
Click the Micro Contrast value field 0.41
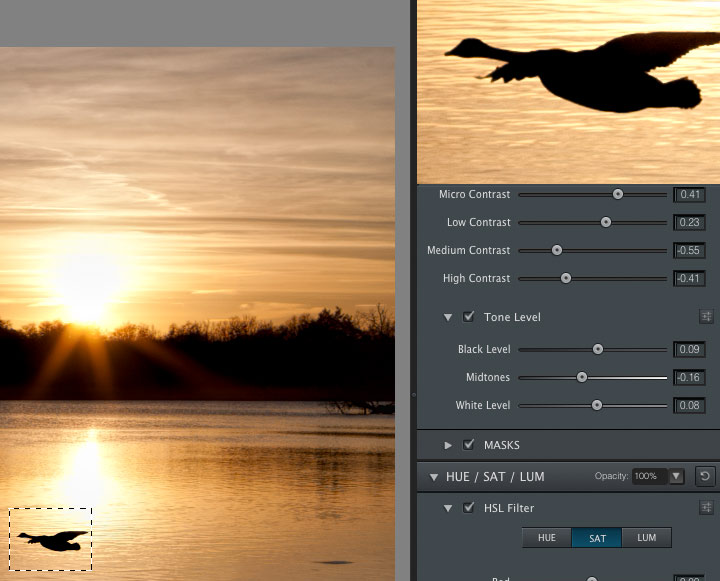[689, 194]
